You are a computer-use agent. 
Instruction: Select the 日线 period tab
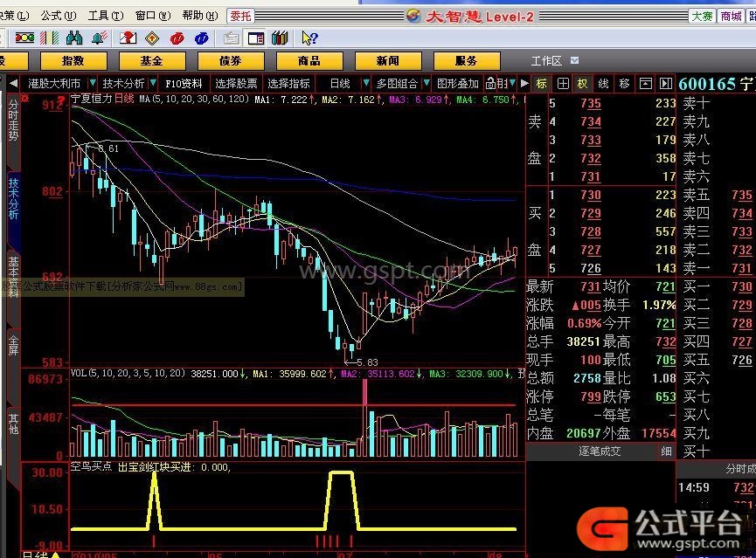tap(340, 84)
